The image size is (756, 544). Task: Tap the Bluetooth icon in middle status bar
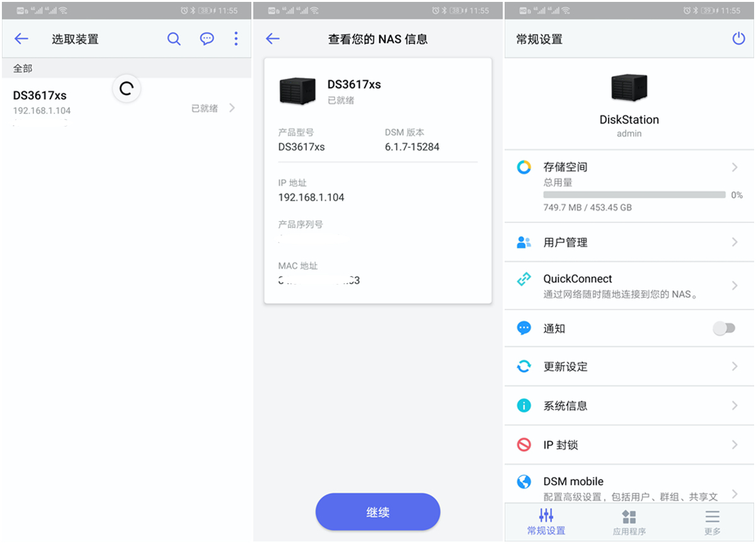[x=444, y=11]
